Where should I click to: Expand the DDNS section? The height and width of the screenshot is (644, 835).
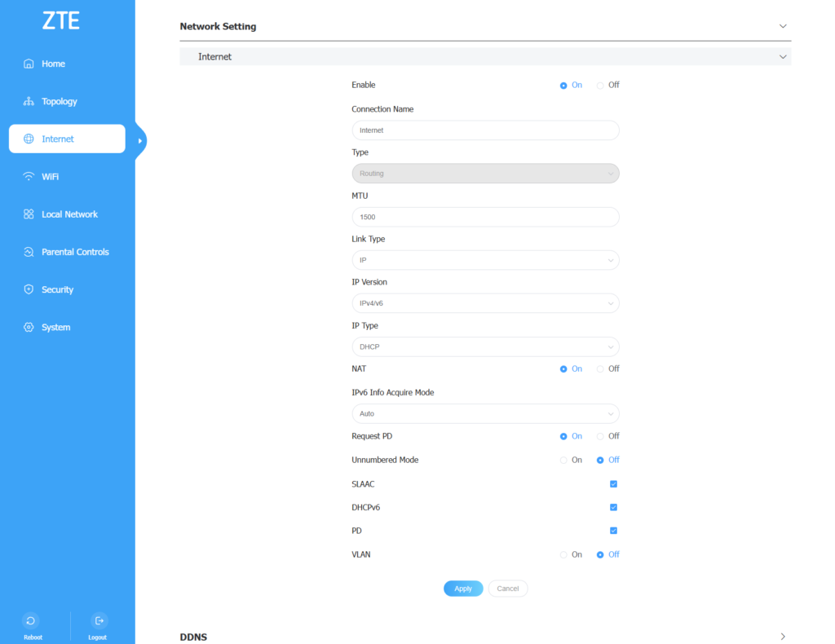tap(782, 637)
